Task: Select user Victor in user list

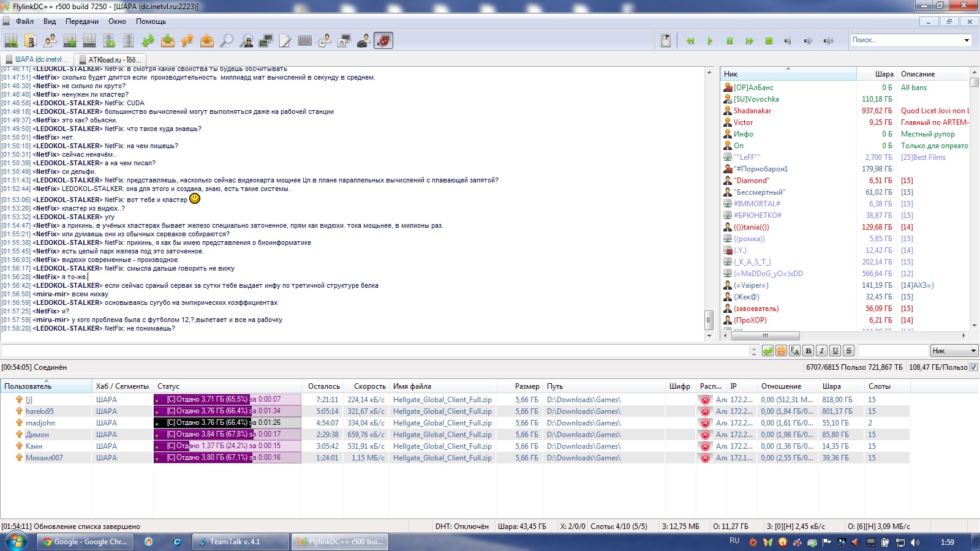Action: (x=743, y=122)
